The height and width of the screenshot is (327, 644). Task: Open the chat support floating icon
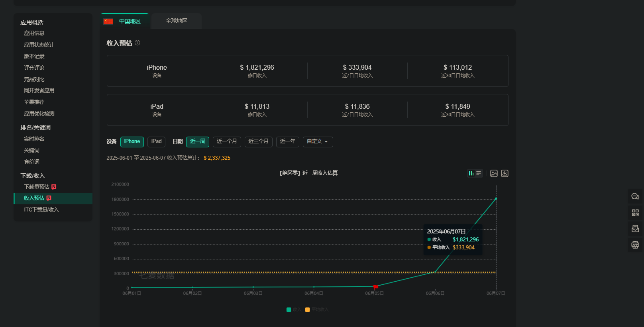(x=635, y=196)
